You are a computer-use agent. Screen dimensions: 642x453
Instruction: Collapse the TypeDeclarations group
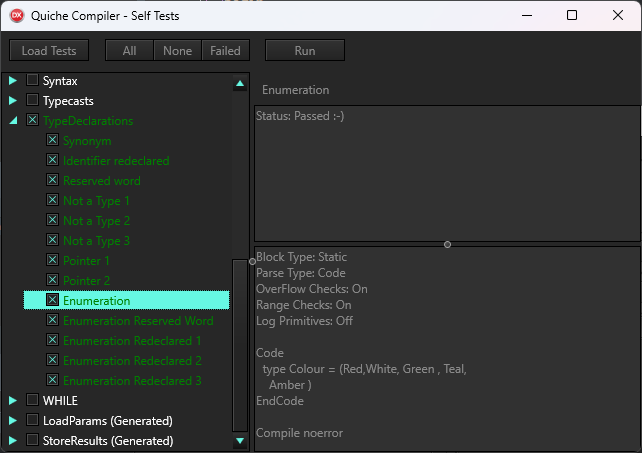click(14, 120)
